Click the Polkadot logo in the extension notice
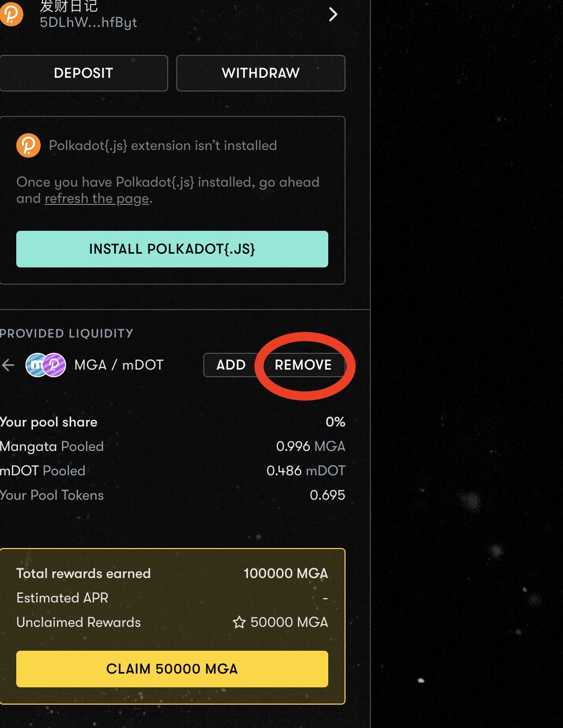This screenshot has height=728, width=563. click(x=28, y=145)
